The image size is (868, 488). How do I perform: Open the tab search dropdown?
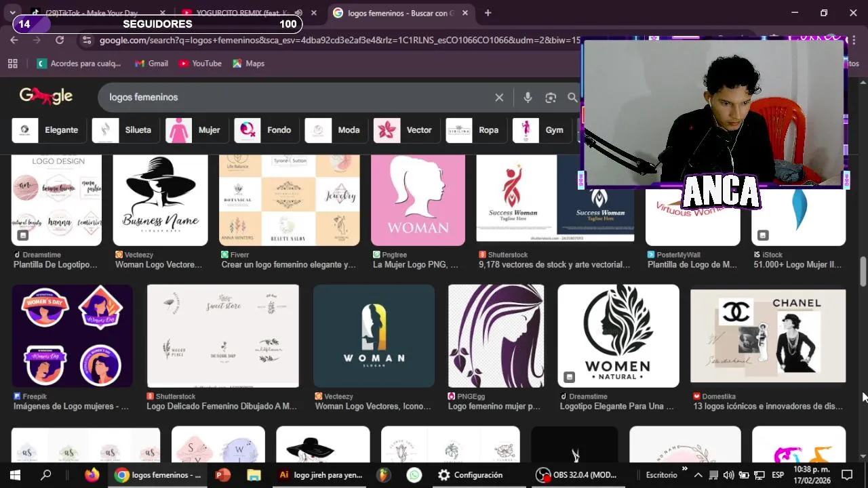12,13
